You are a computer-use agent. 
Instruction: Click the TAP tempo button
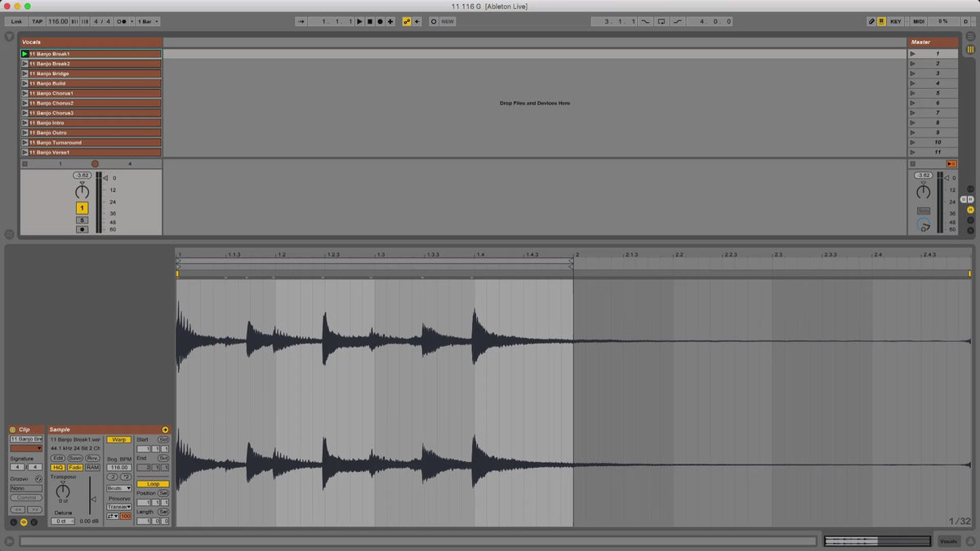[x=37, y=21]
